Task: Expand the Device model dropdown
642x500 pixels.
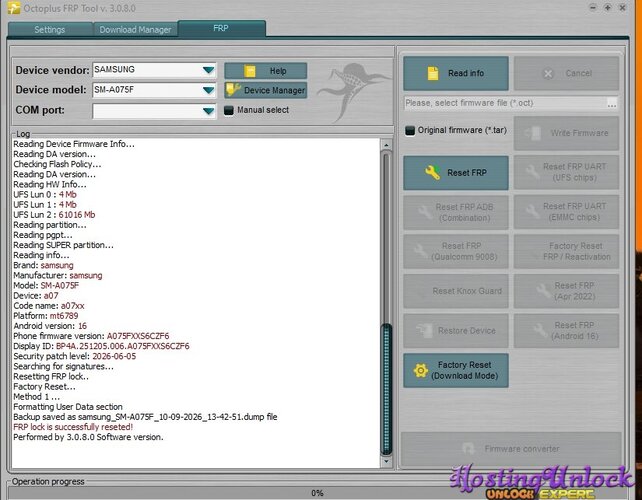Action: (x=208, y=90)
